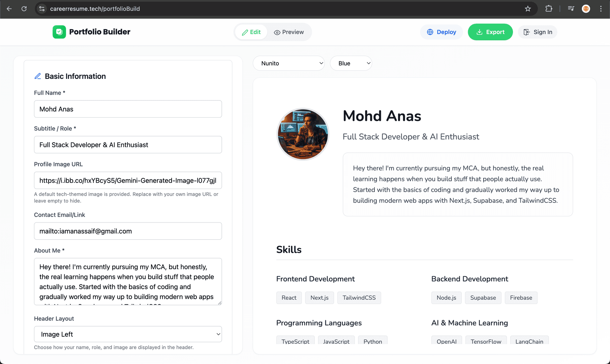Open the Nunito font dropdown
Image resolution: width=610 pixels, height=364 pixels.
288,63
